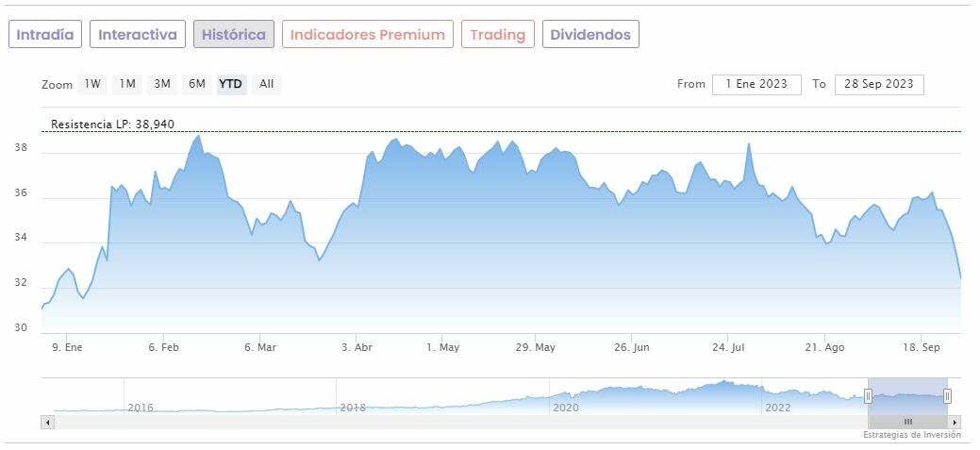980x450 pixels.
Task: Click the From date field
Action: (756, 84)
